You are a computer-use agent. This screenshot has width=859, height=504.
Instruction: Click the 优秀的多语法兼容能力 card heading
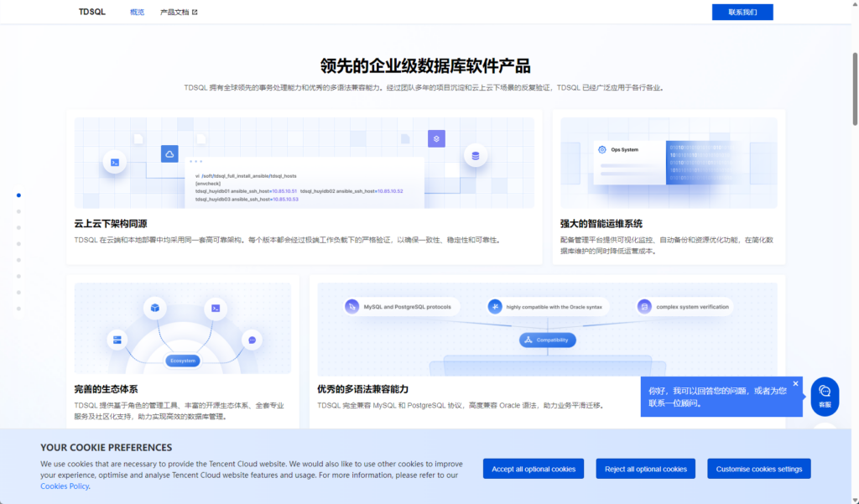click(x=362, y=389)
